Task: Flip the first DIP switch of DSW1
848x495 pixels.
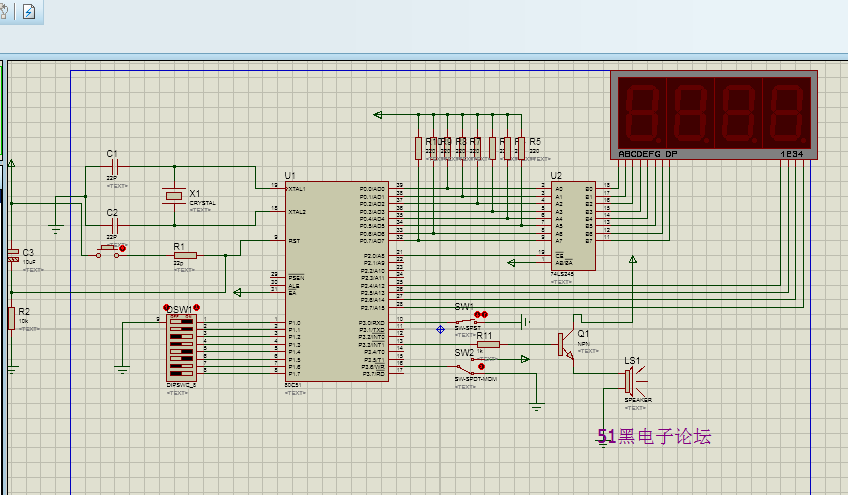Action: click(x=180, y=322)
